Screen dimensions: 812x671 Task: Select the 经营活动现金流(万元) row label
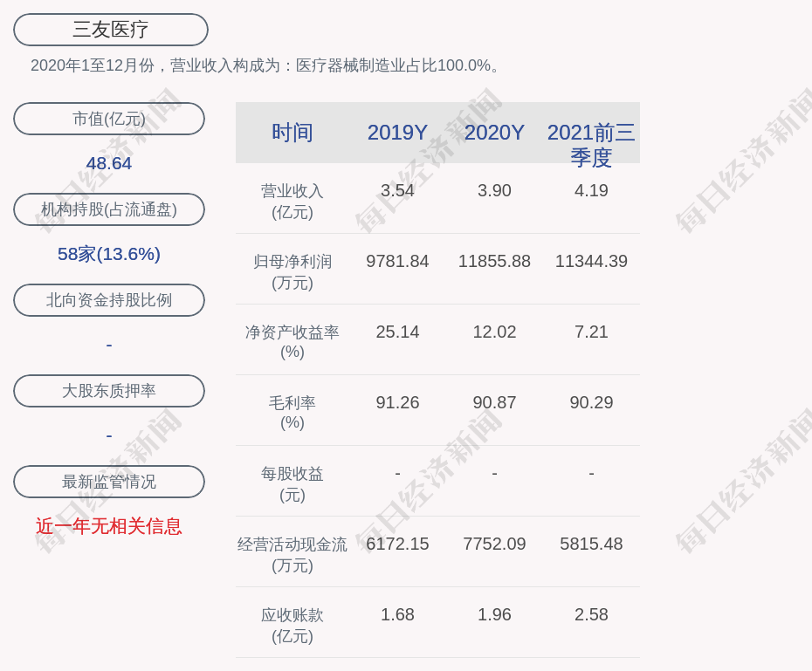pos(292,555)
